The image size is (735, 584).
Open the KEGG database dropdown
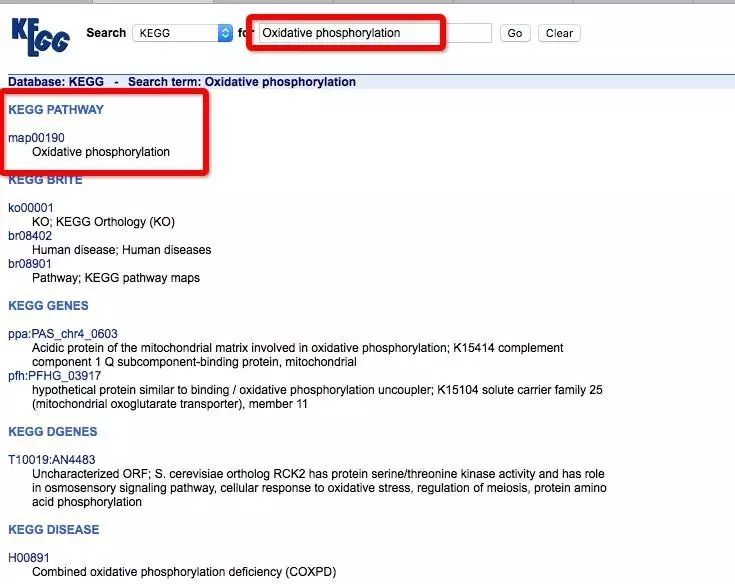coord(182,33)
